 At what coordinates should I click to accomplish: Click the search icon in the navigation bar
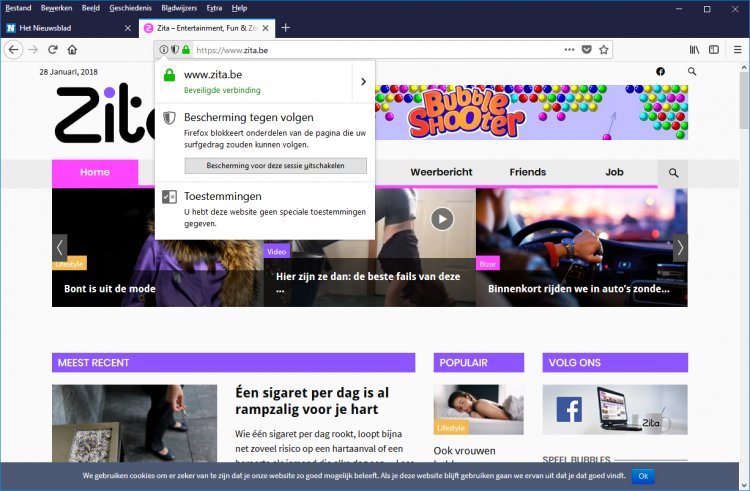coord(673,173)
